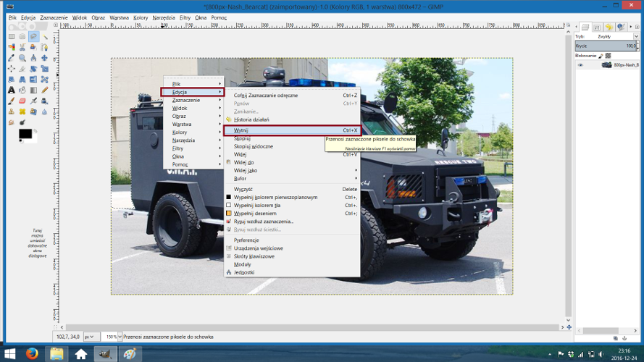Select the Blur/Sharpen droplet tool

pyautogui.click(x=44, y=111)
